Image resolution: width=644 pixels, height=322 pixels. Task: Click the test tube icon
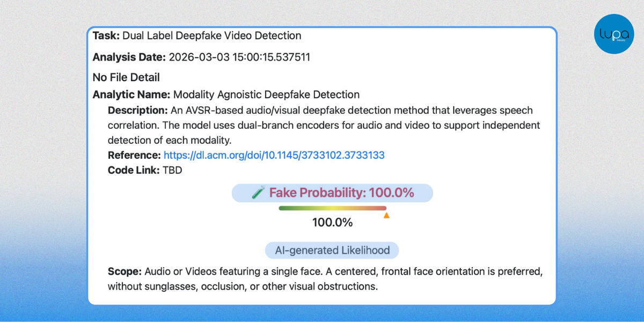click(x=258, y=193)
